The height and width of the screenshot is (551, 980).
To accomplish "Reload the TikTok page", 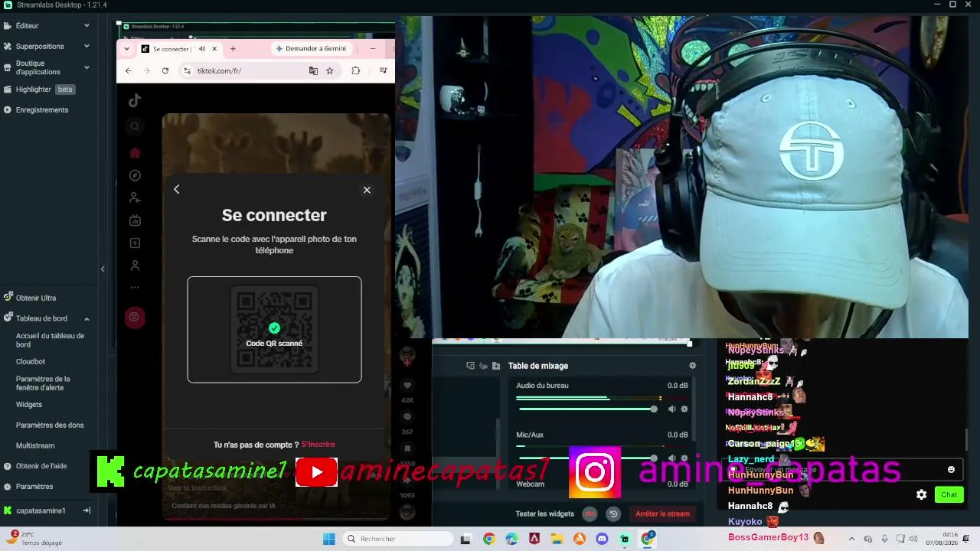I will (165, 70).
